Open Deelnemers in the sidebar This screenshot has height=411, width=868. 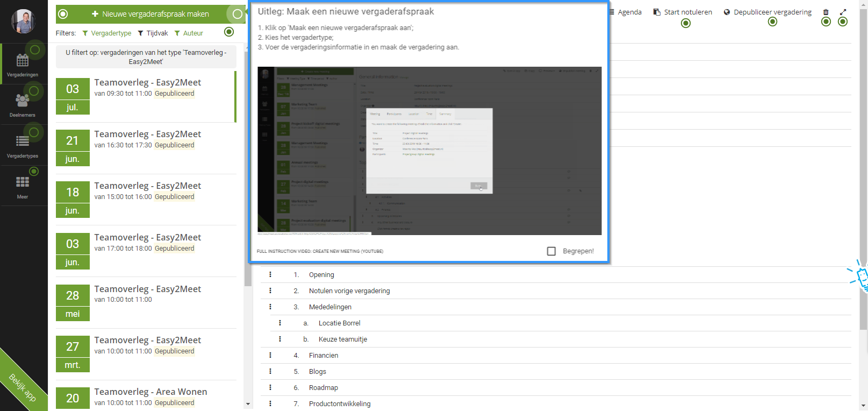23,105
